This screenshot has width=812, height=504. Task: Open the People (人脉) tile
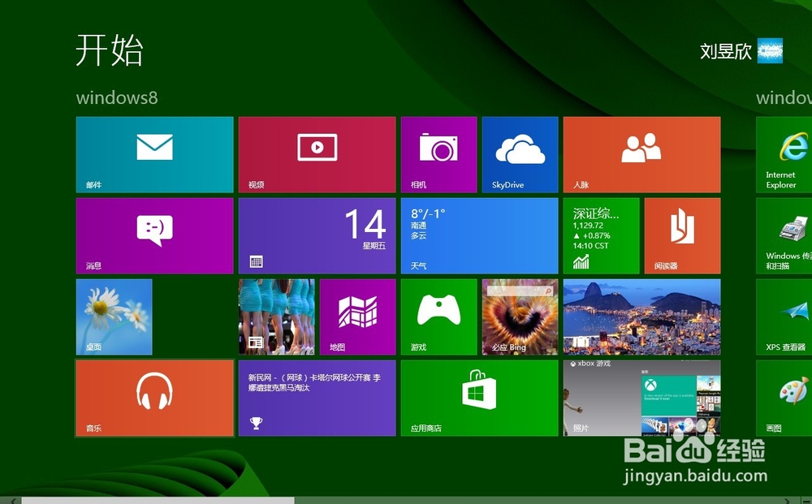pos(641,155)
